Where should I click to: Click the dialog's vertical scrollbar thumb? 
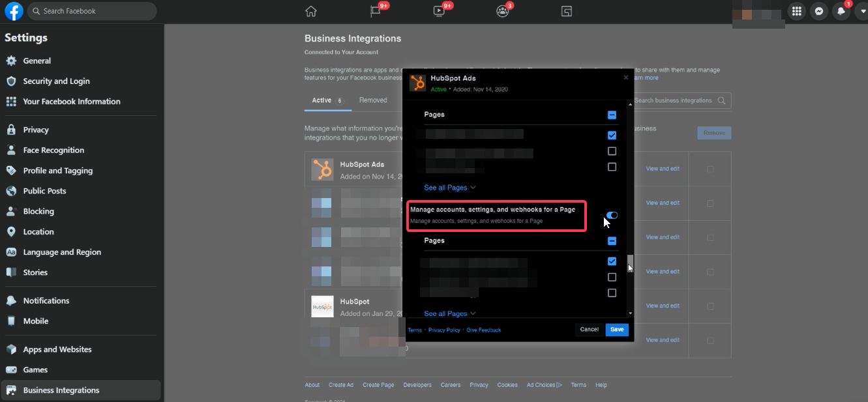point(630,263)
